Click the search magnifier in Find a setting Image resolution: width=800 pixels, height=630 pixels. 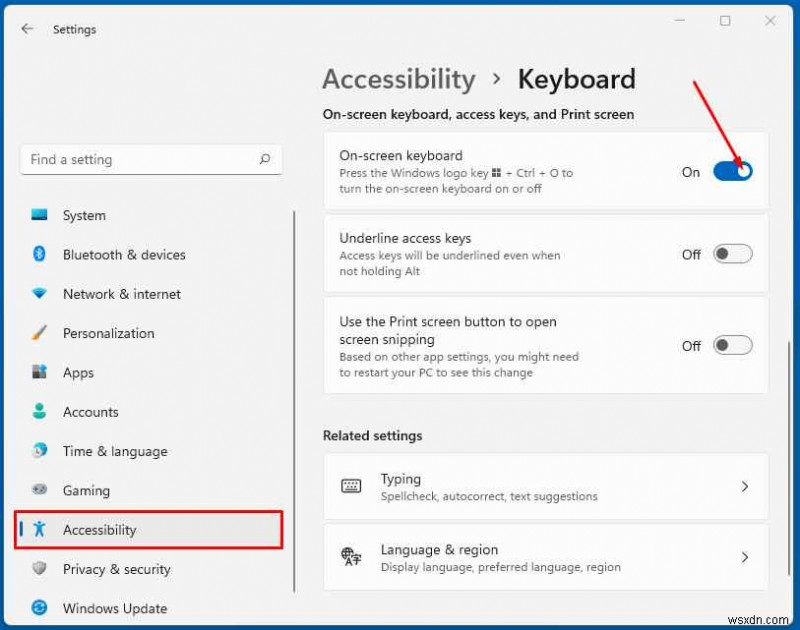[x=264, y=159]
